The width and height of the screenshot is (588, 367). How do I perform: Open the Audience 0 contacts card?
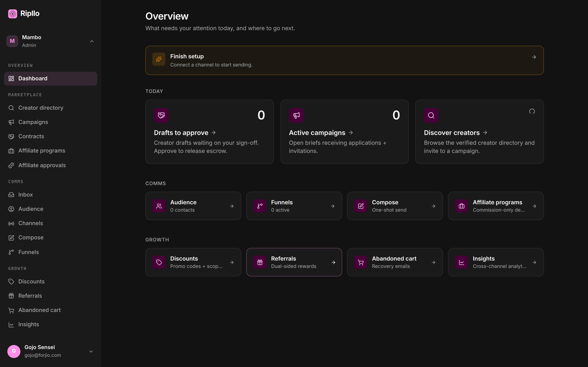[x=193, y=206]
